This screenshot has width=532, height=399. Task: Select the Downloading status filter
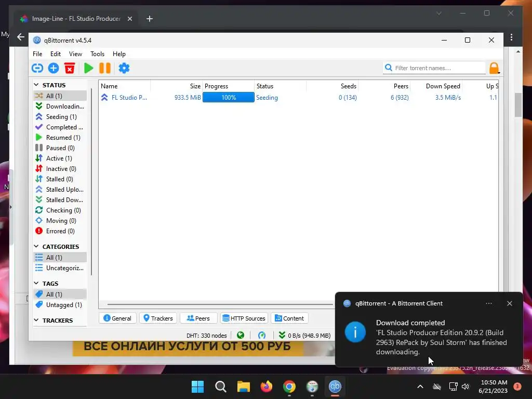(x=60, y=106)
